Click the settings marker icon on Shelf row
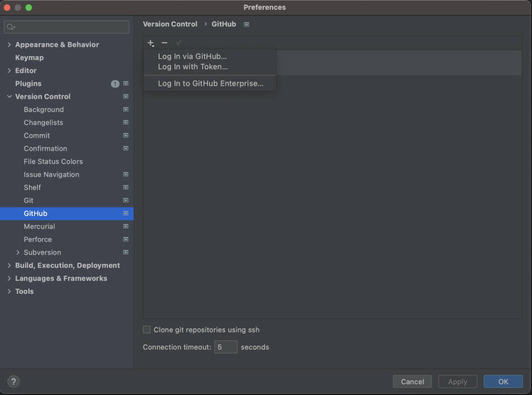 coord(126,188)
